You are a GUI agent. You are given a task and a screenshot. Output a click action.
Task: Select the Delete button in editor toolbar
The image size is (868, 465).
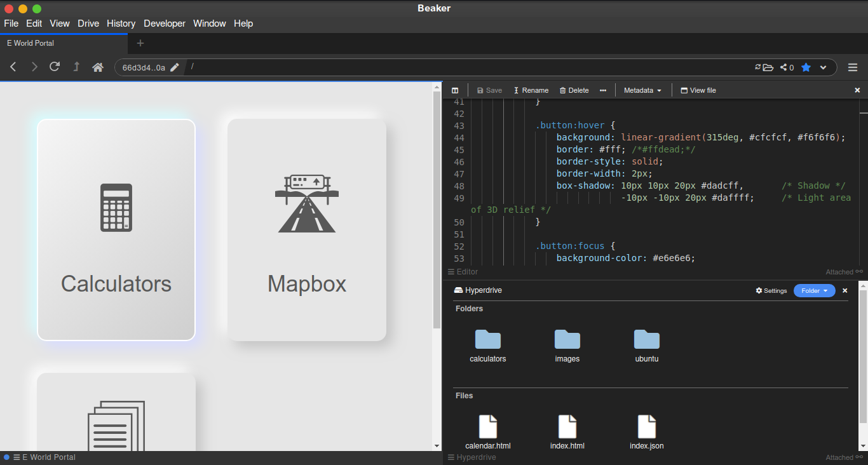pyautogui.click(x=574, y=90)
